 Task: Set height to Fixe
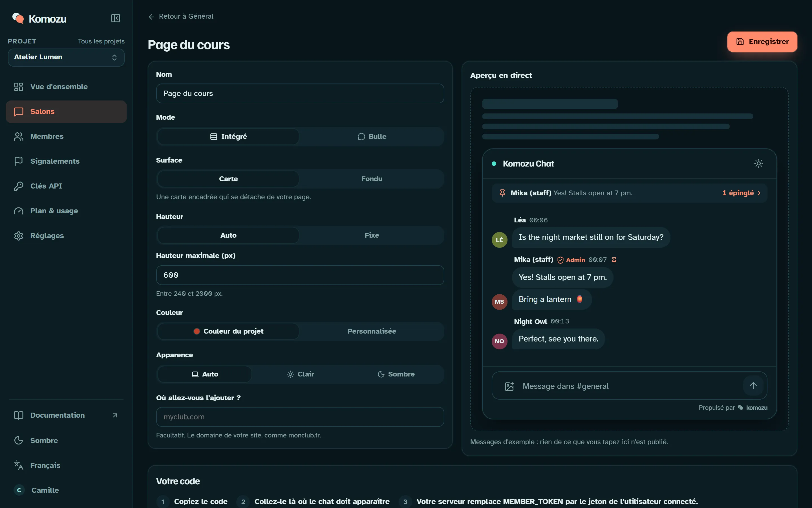[x=371, y=235]
